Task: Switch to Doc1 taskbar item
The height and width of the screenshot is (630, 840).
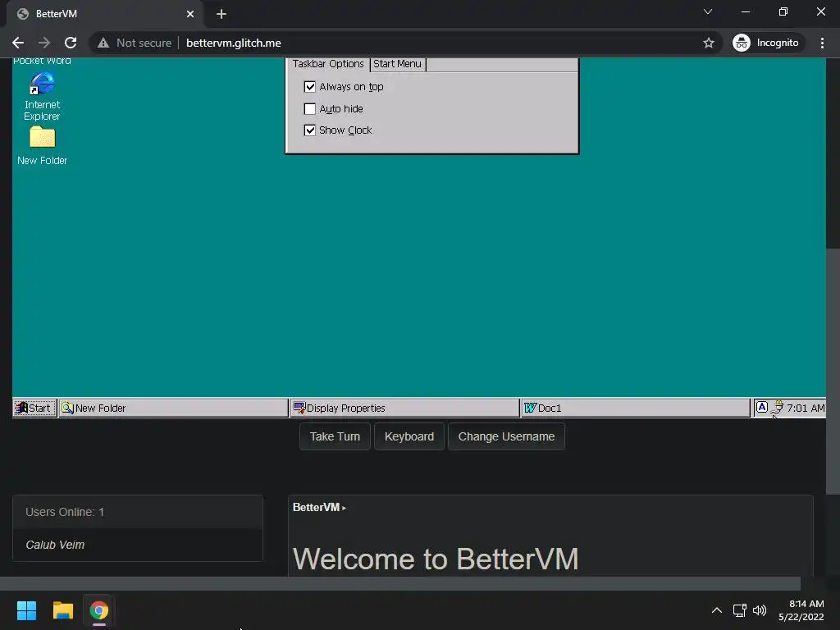Action: [x=636, y=408]
